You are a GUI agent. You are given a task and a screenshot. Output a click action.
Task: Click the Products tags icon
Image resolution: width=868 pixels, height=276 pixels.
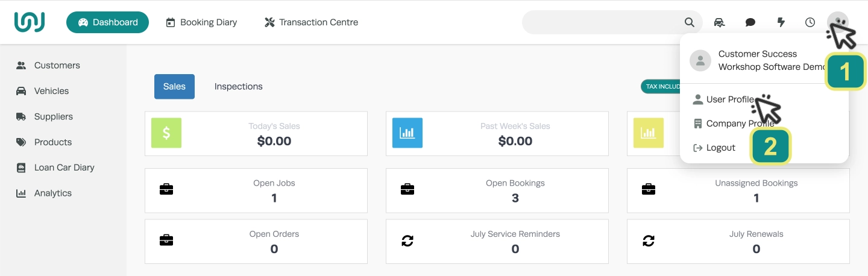click(21, 142)
